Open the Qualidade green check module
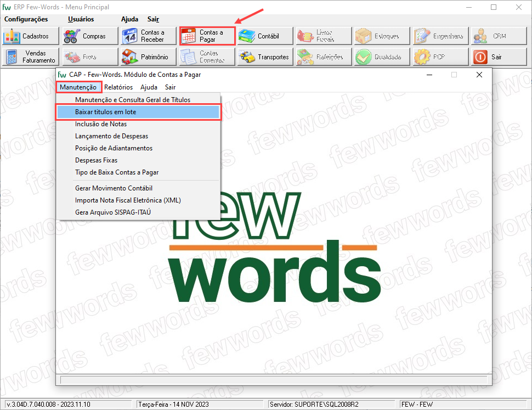This screenshot has height=410, width=532. tap(382, 57)
